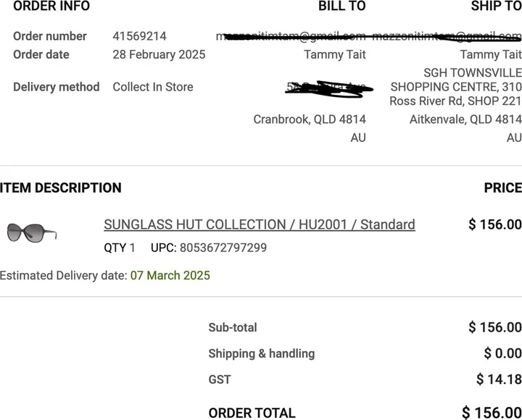Open the SUNGLASS HUT COLLECTION HU2001 product link
This screenshot has width=522, height=420.
260,224
